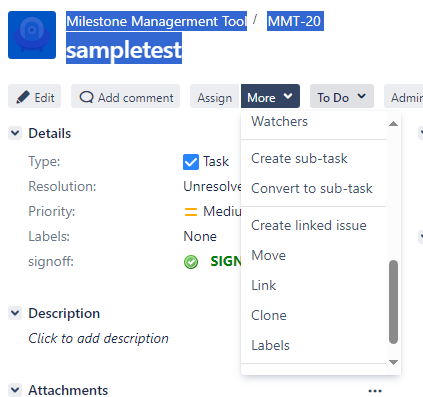Click the blue Task type checkbox icon
423x397 pixels.
point(191,162)
